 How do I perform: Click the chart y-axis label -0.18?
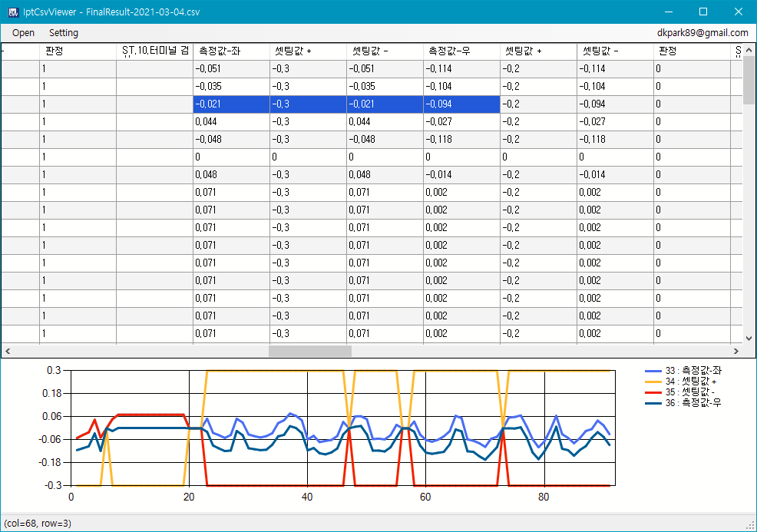[50, 462]
